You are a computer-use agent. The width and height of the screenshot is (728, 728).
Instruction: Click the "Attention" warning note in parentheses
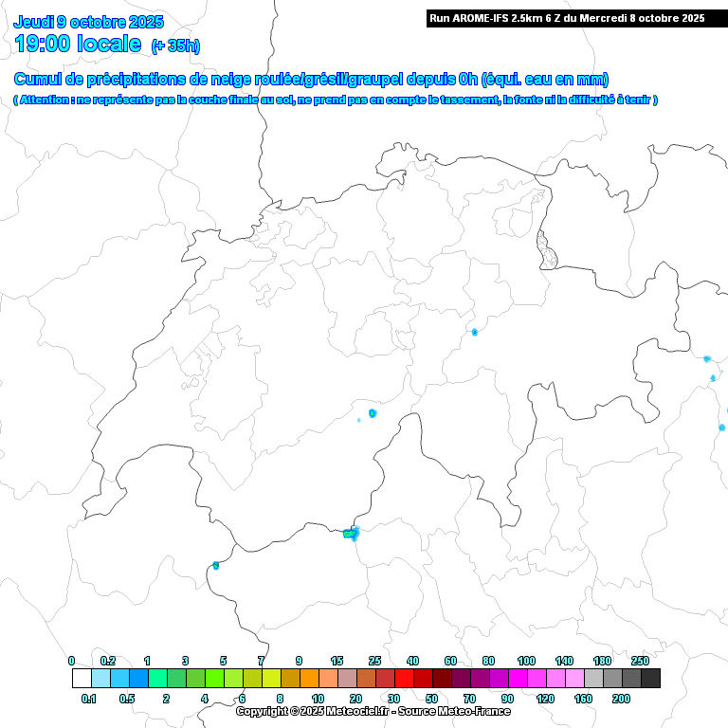335,100
